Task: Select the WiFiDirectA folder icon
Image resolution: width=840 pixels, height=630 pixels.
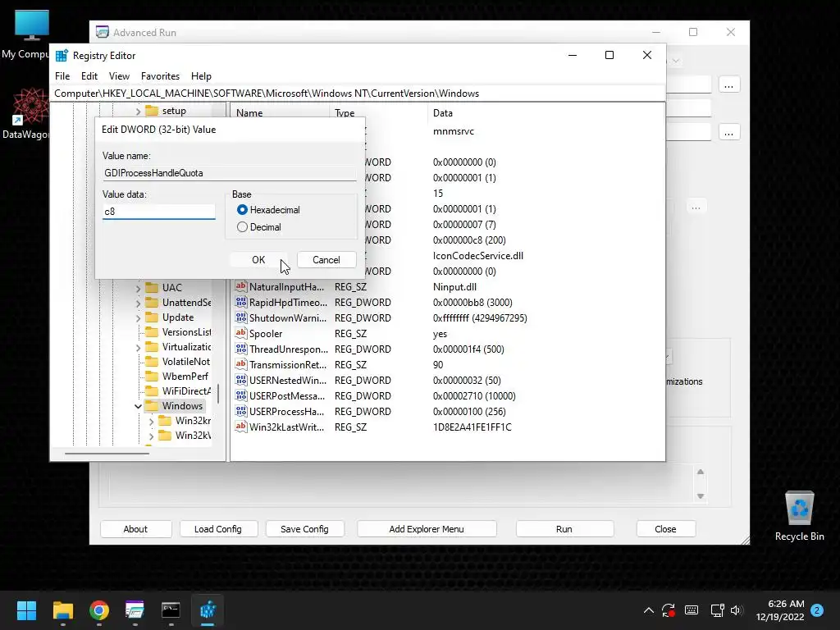Action: tap(152, 390)
